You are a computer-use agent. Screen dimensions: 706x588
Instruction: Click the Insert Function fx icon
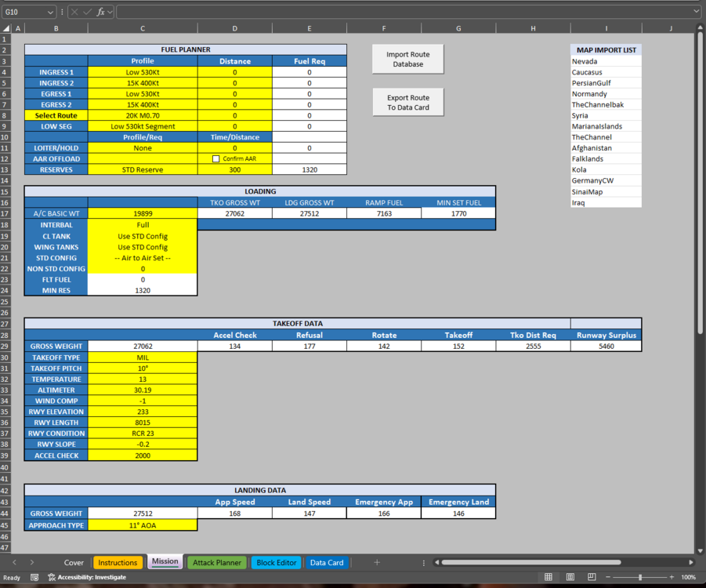tap(100, 13)
